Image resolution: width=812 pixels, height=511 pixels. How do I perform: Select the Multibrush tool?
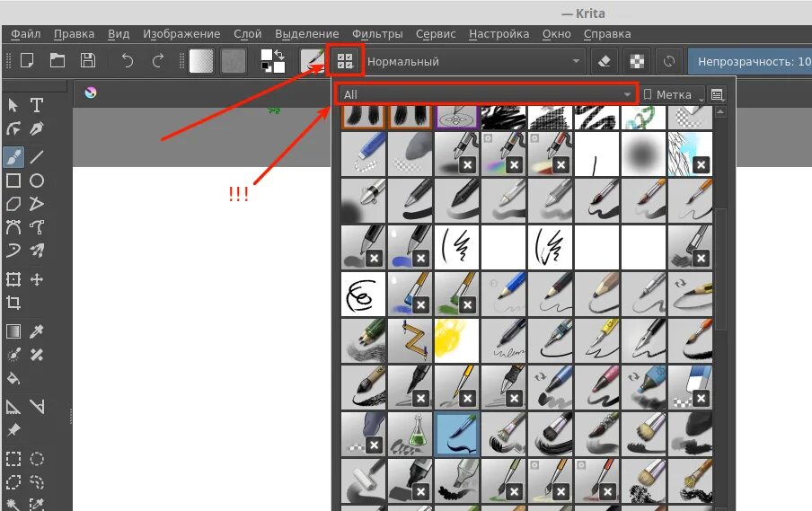click(36, 251)
